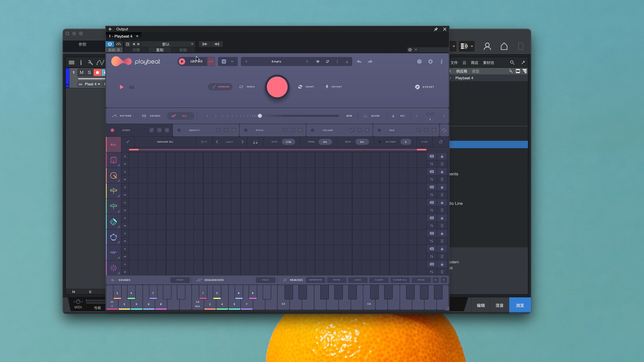The height and width of the screenshot is (362, 644).
Task: Select the Sounds randomize mode
Action: point(151,116)
